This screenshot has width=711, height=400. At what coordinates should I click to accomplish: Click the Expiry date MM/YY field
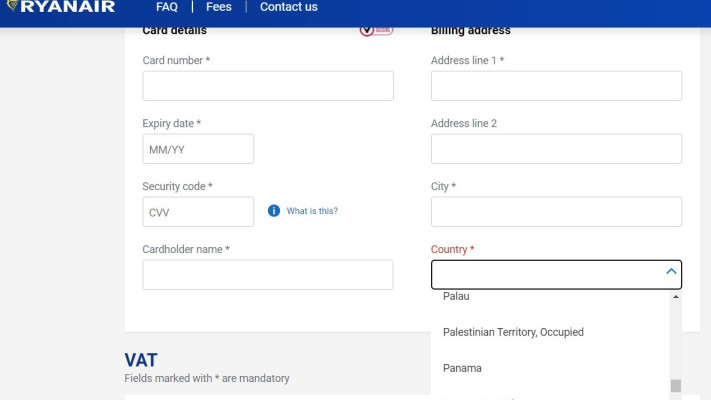point(198,149)
